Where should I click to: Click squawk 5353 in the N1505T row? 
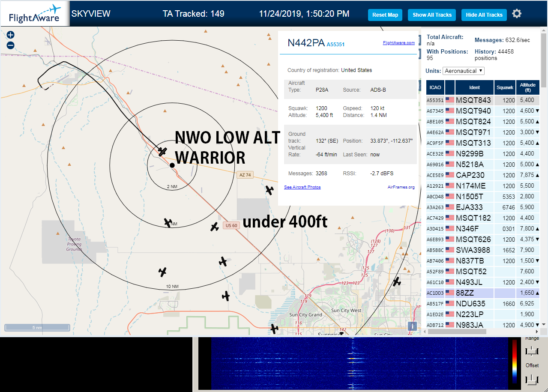(509, 197)
